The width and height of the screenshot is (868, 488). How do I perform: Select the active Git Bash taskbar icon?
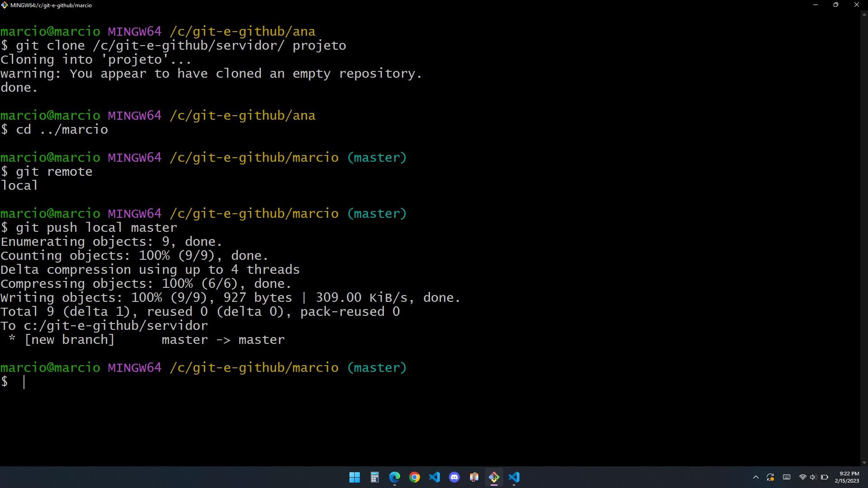click(494, 477)
